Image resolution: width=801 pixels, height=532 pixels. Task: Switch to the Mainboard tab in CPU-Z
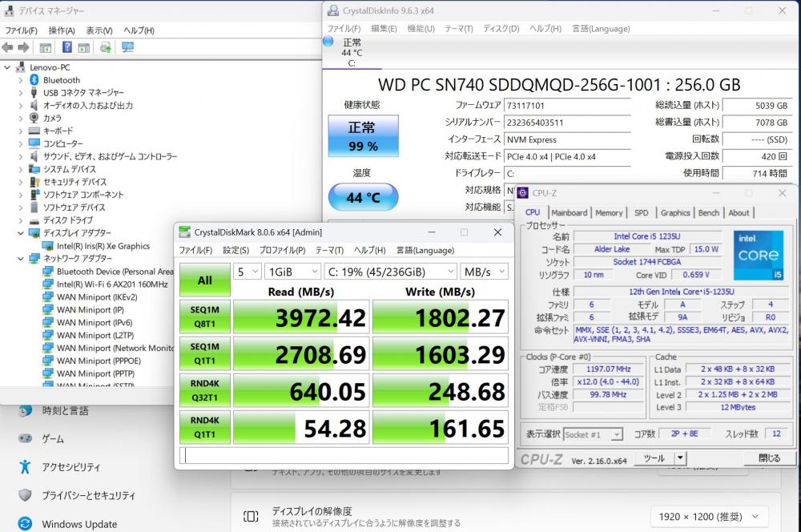tap(569, 212)
